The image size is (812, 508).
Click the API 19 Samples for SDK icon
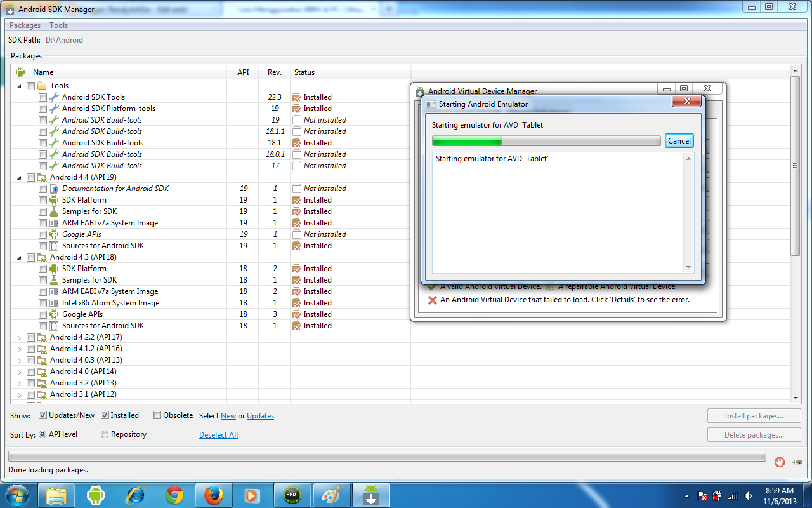[x=54, y=211]
